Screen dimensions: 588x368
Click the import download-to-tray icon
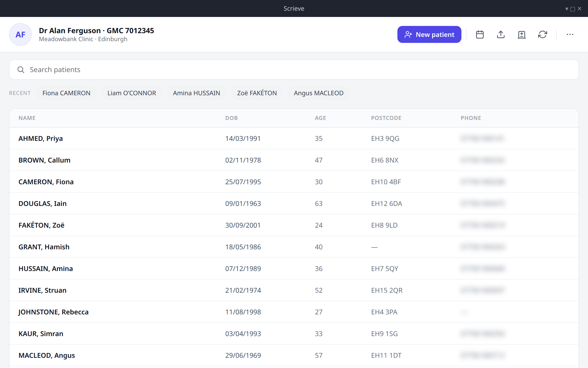pos(521,34)
